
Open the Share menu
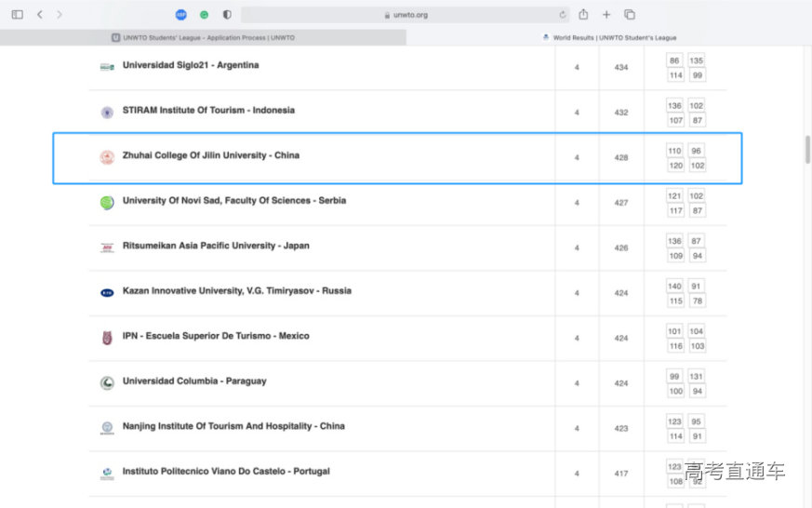coord(583,15)
